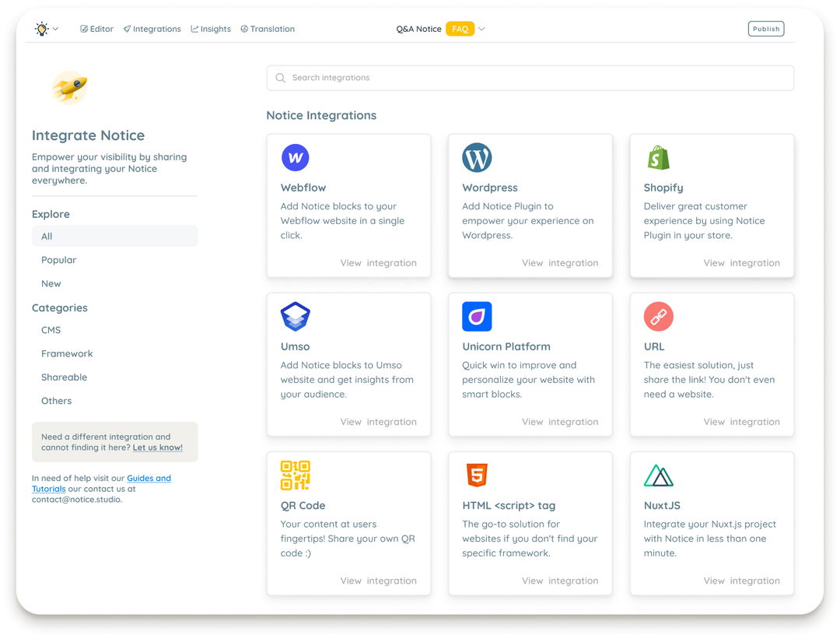The image size is (840, 639).
Task: Click the rocket illustration icon
Action: pos(70,87)
